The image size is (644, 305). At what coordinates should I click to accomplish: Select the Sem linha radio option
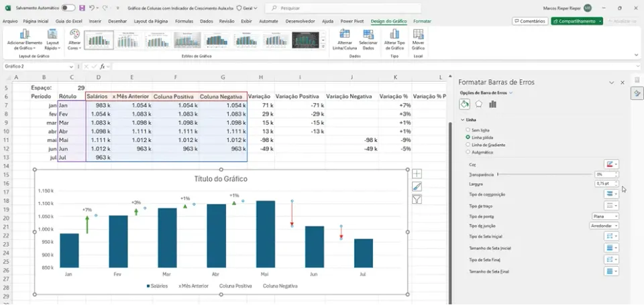click(468, 130)
